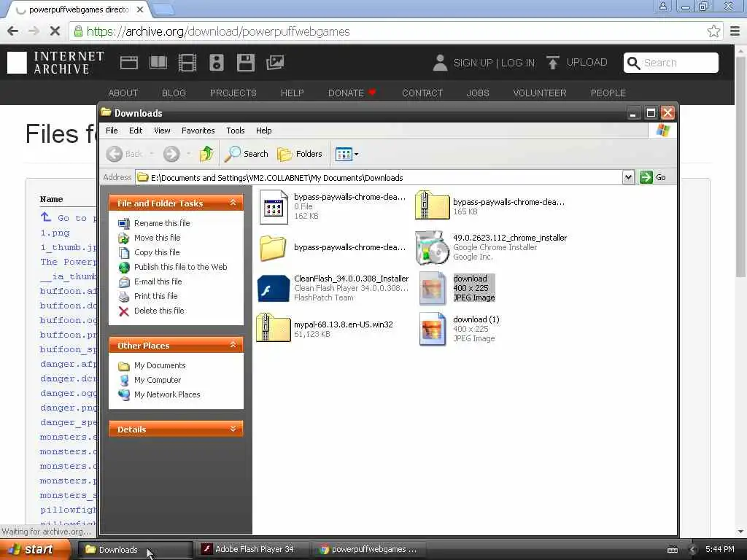747x560 pixels.
Task: Open the address bar dropdown arrow
Action: [628, 177]
